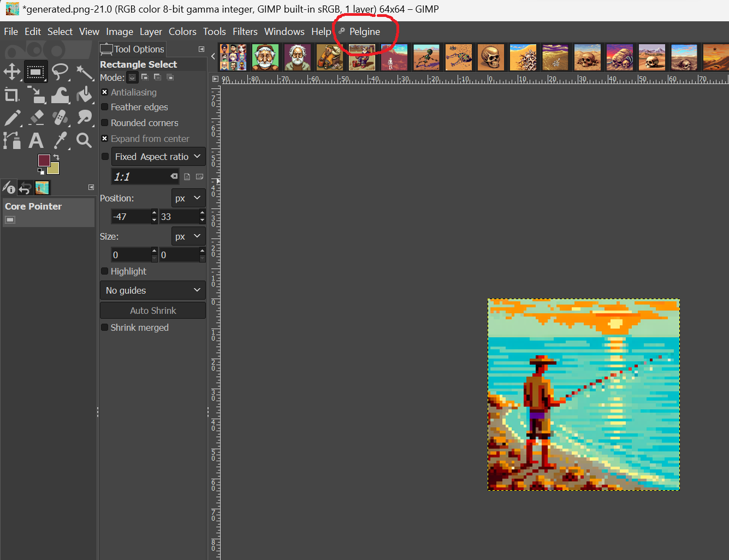The height and width of the screenshot is (560, 729).
Task: Enable the Rounded corners checkbox
Action: click(105, 123)
